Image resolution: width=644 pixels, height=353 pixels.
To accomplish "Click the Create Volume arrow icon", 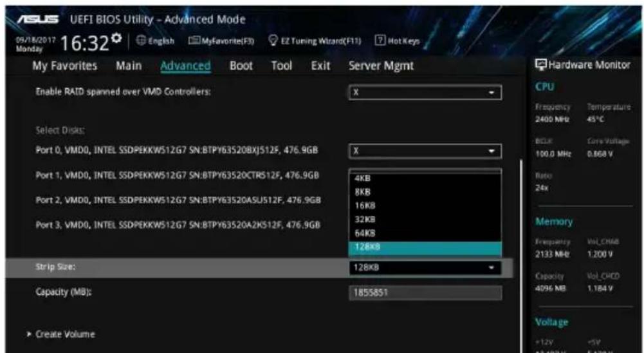I will tap(29, 334).
